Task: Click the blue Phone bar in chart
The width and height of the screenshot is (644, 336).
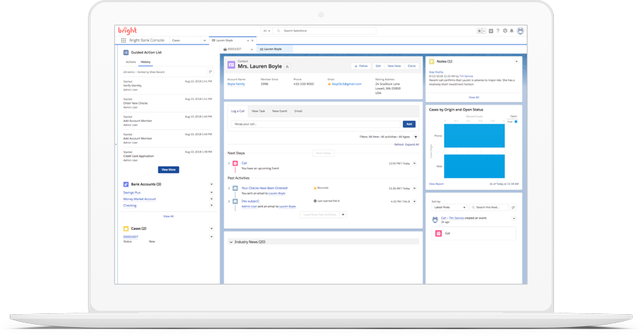Action: coord(474,136)
